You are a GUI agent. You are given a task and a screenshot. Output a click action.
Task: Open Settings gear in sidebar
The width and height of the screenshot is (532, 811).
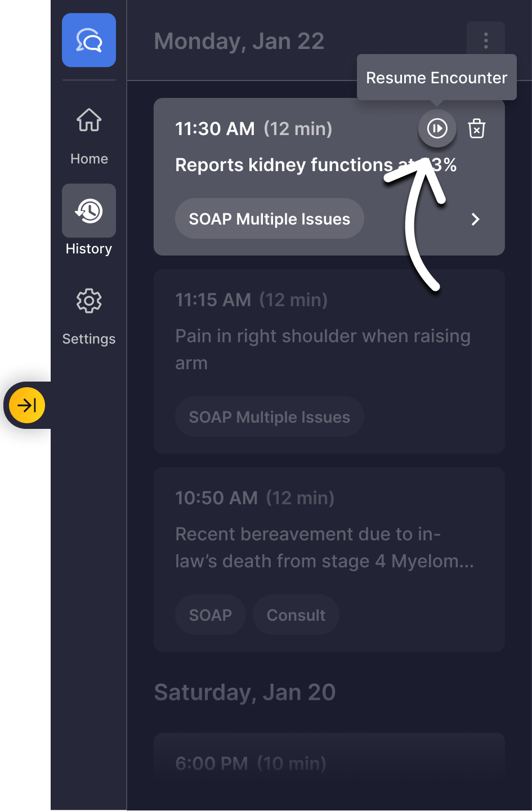(89, 301)
